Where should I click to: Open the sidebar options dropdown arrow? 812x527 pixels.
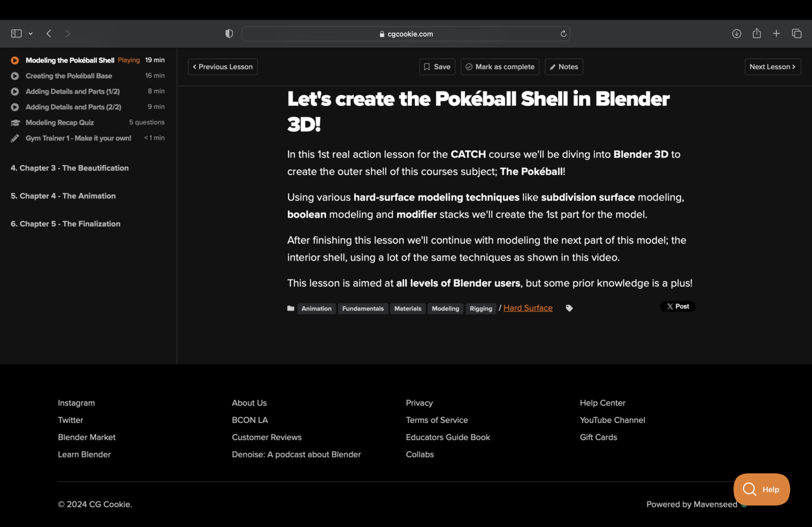30,34
